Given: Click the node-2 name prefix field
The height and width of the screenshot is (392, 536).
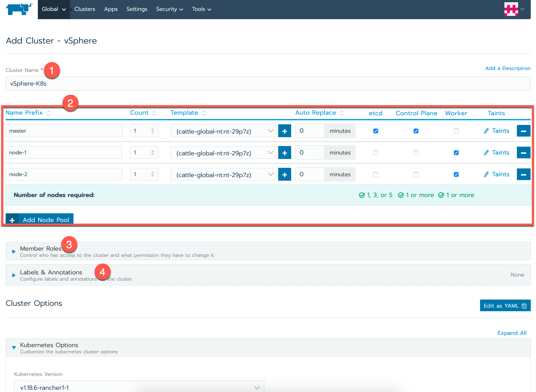Looking at the screenshot, I should [64, 174].
